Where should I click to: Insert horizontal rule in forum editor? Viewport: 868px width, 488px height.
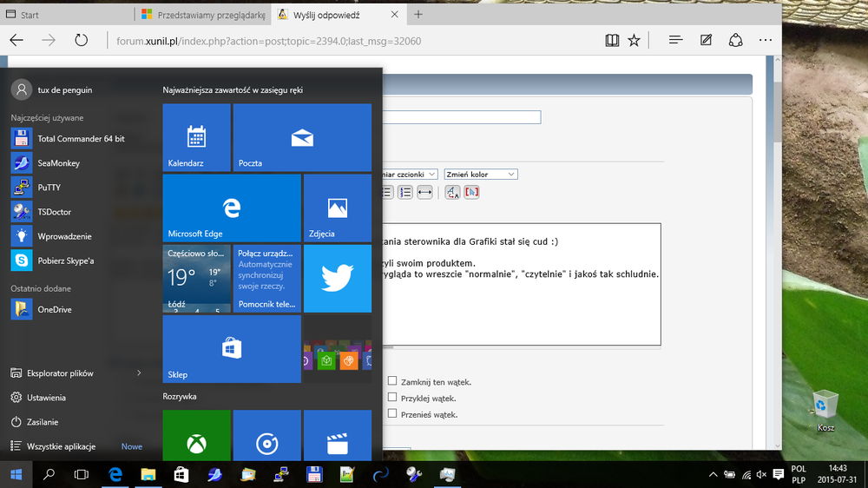coord(424,192)
